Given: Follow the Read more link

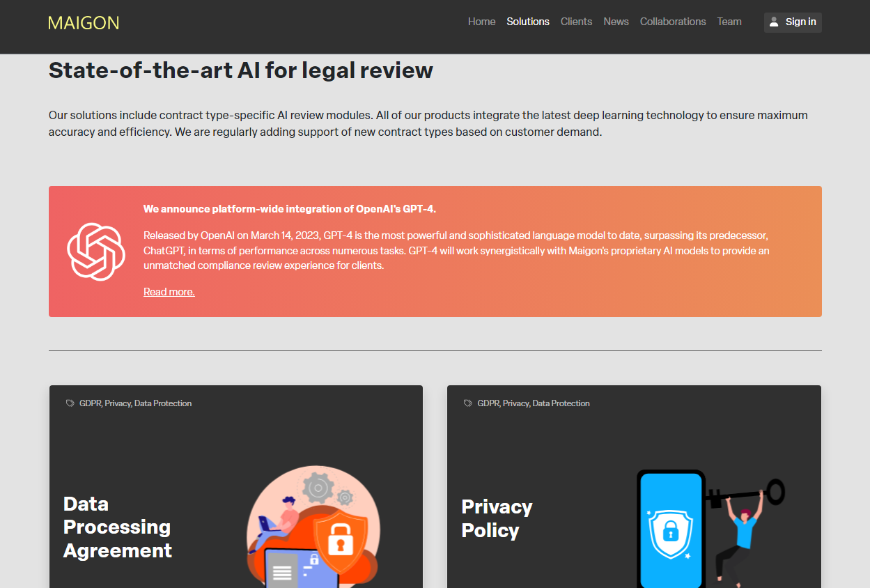Looking at the screenshot, I should [x=169, y=292].
